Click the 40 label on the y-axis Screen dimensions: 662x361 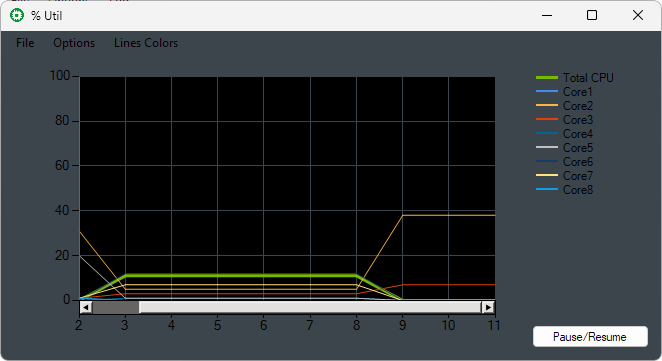point(62,210)
